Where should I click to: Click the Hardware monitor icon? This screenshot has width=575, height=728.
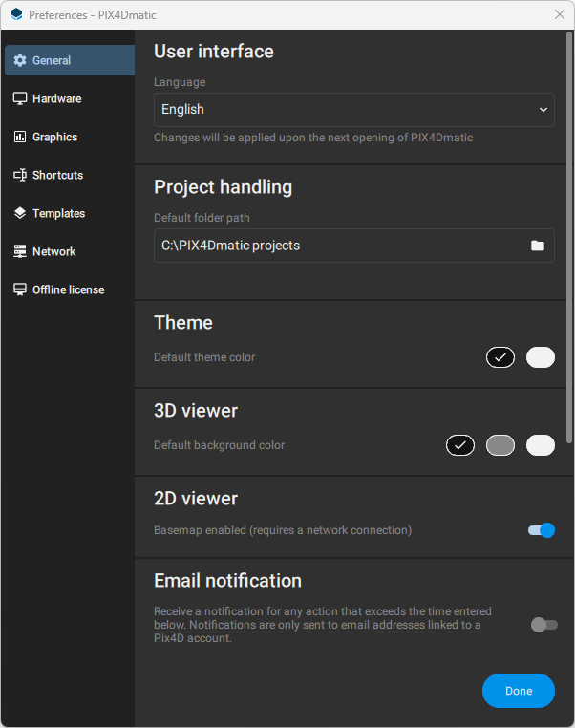click(20, 98)
